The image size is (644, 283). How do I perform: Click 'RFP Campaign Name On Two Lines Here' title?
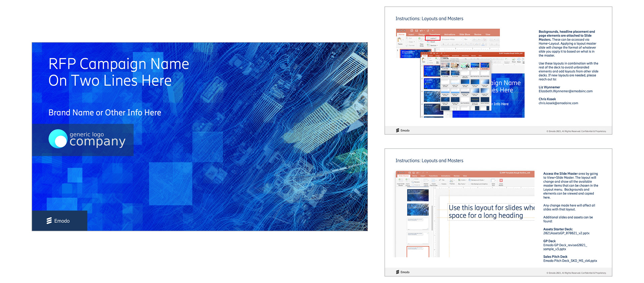click(x=119, y=72)
